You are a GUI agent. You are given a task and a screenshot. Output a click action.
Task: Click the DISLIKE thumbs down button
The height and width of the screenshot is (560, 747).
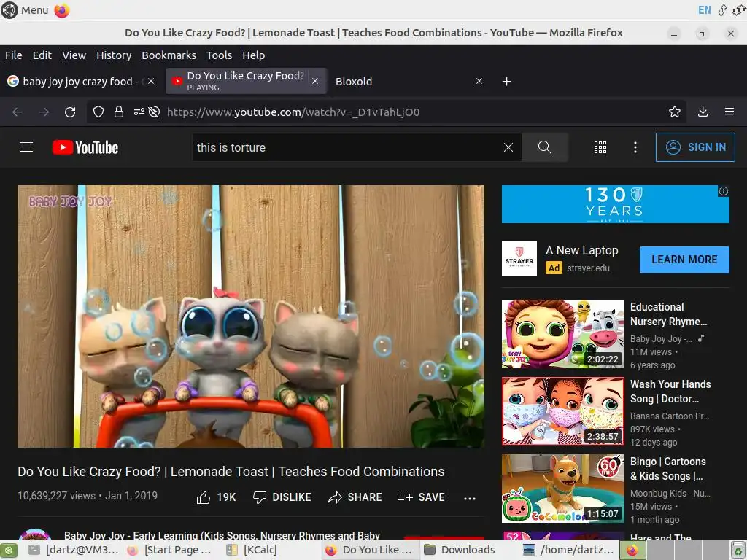[282, 497]
